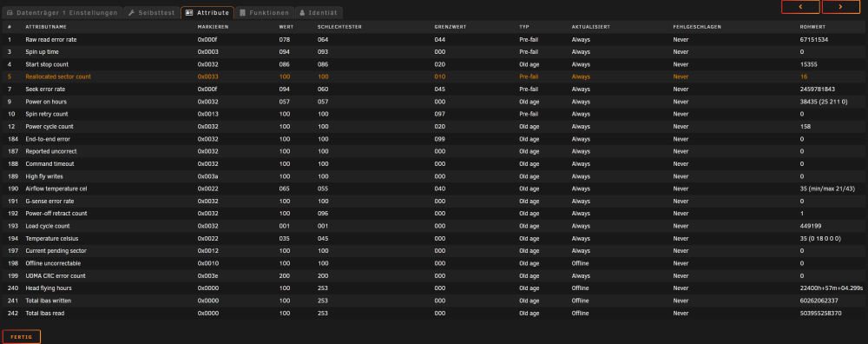The height and width of the screenshot is (344, 868).
Task: Select the Power-off retract count attribute
Action: coord(56,214)
